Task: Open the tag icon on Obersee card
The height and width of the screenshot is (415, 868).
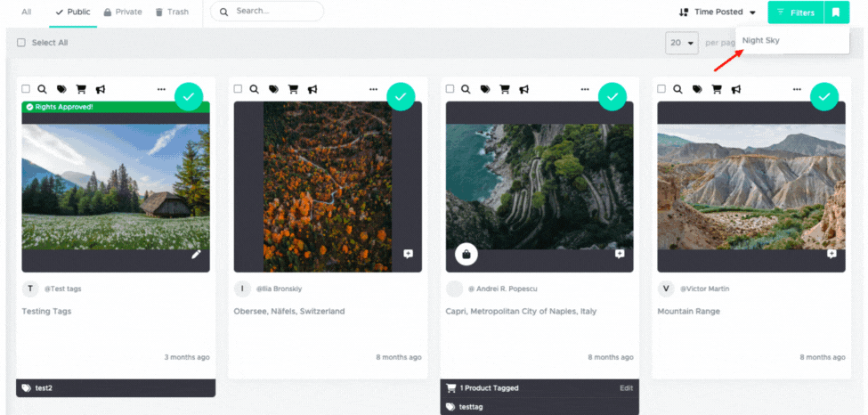Action: tap(273, 89)
